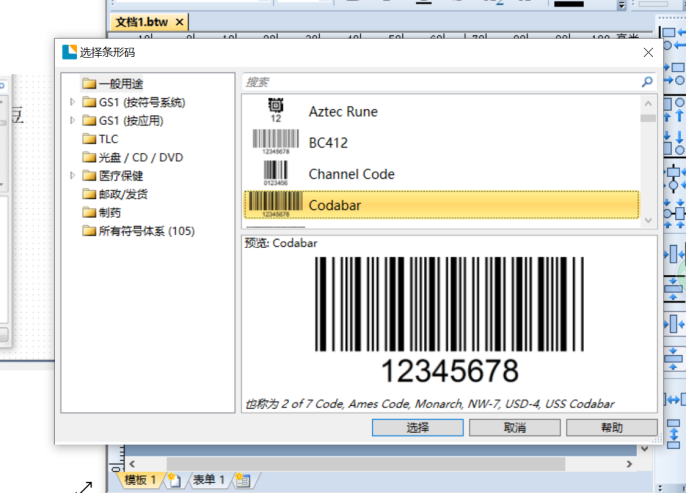Click the TLC folder icon
686x493 pixels.
coord(89,139)
